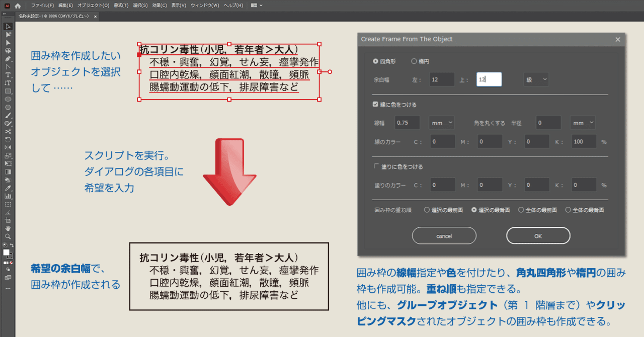
Task: Choose the 全体の最前面 stacking option
Action: click(x=521, y=210)
